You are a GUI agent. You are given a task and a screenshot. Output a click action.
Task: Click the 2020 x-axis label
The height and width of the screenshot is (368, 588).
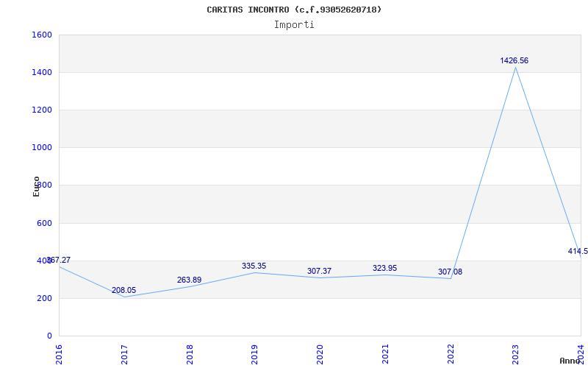point(320,354)
